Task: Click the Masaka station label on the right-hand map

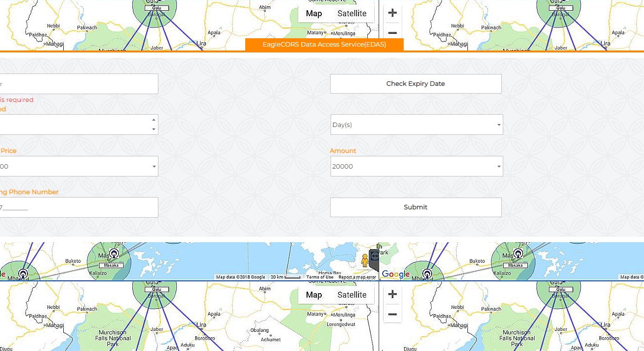Action: click(515, 265)
